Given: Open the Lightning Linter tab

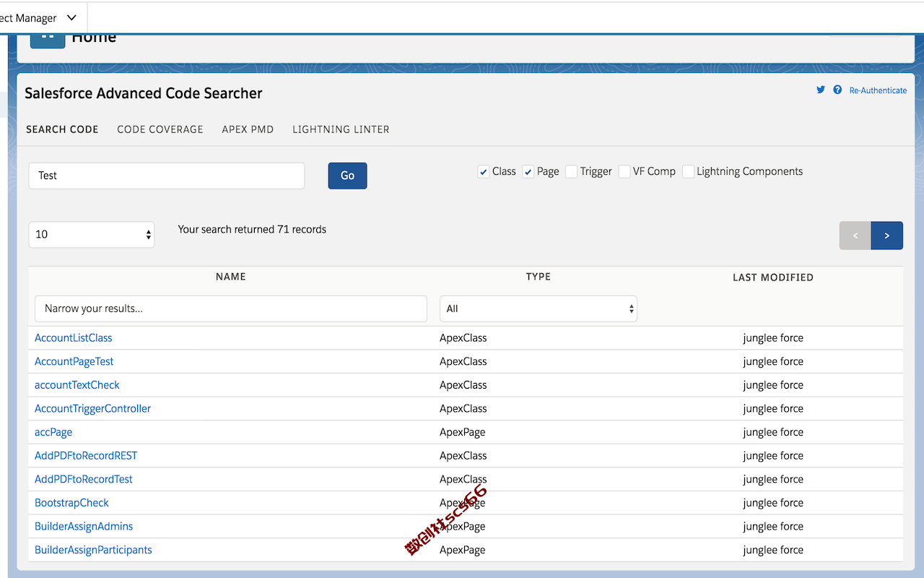Looking at the screenshot, I should (341, 129).
